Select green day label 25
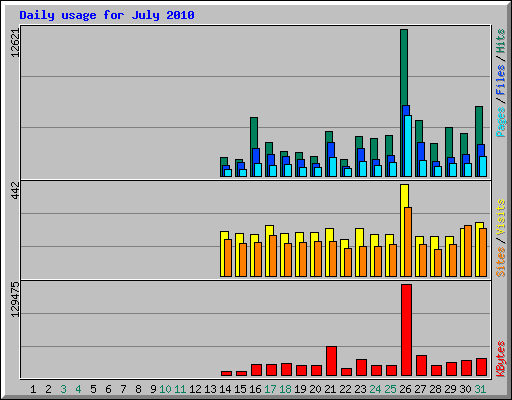The height and width of the screenshot is (400, 512). pyautogui.click(x=390, y=389)
